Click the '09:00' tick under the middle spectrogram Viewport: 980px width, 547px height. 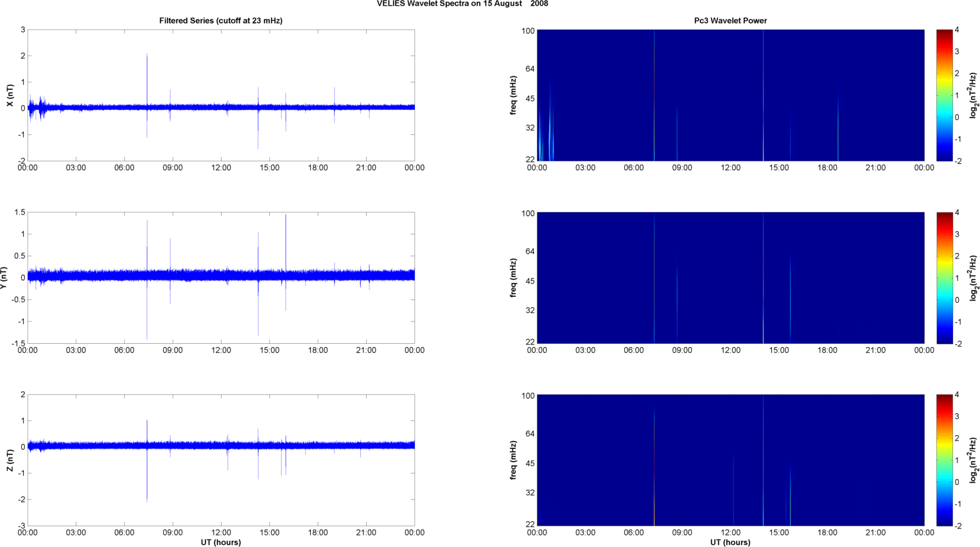click(682, 350)
